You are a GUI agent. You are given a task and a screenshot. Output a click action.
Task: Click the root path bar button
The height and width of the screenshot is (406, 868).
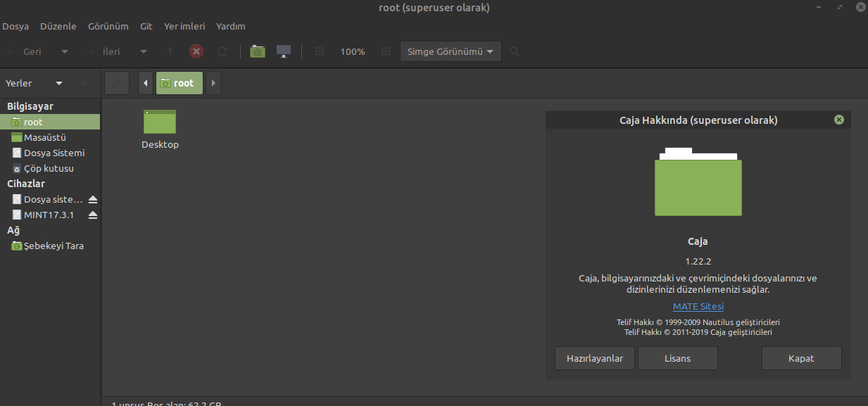click(x=180, y=83)
